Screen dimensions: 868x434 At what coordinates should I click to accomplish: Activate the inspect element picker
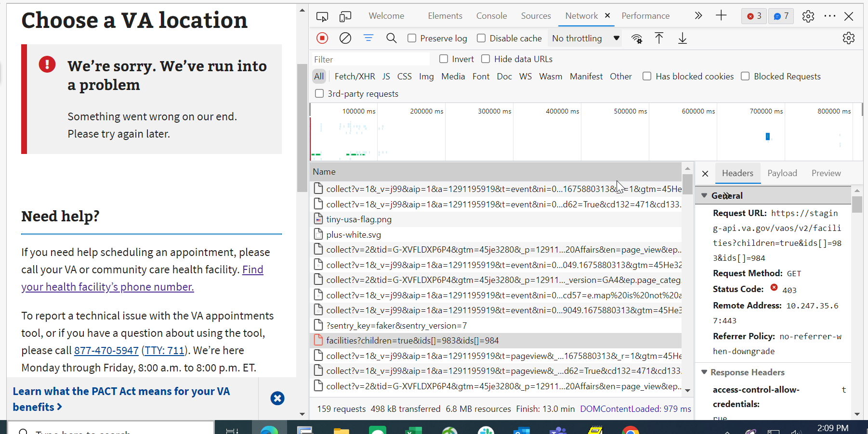click(322, 16)
